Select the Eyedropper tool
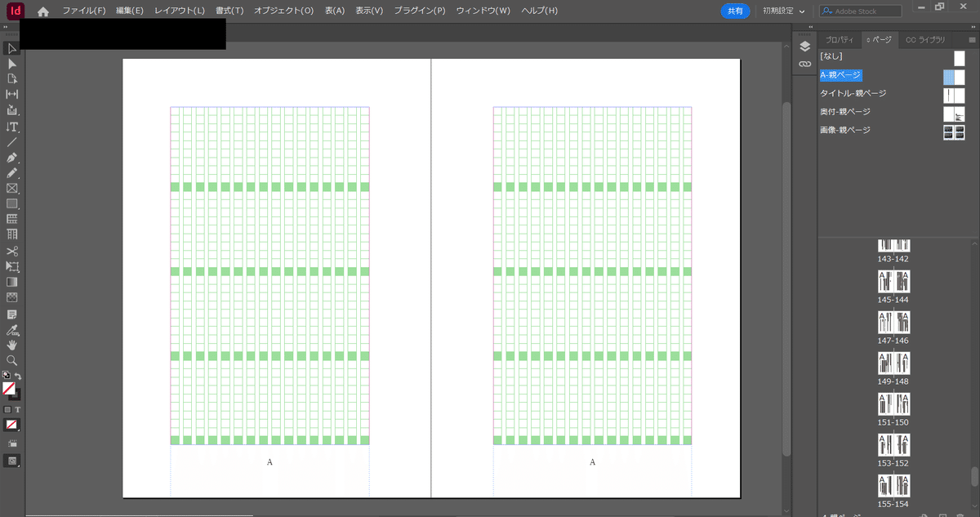 [12, 330]
